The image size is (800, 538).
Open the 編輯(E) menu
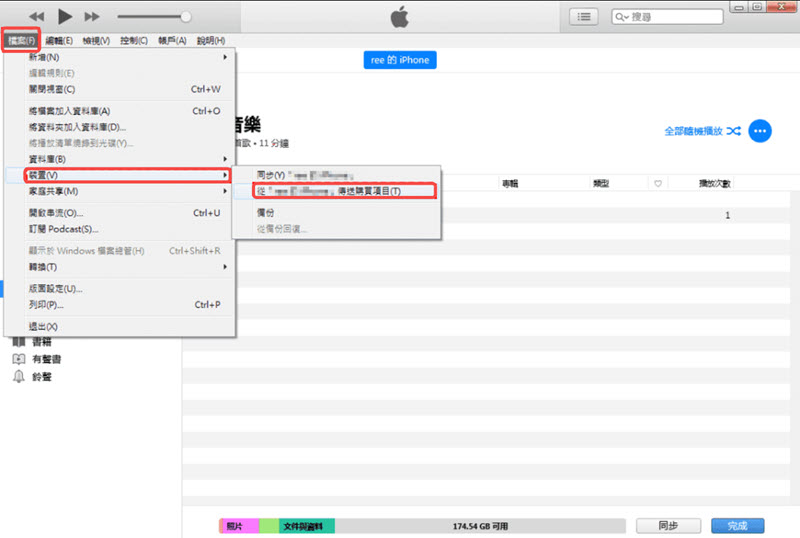pyautogui.click(x=60, y=41)
